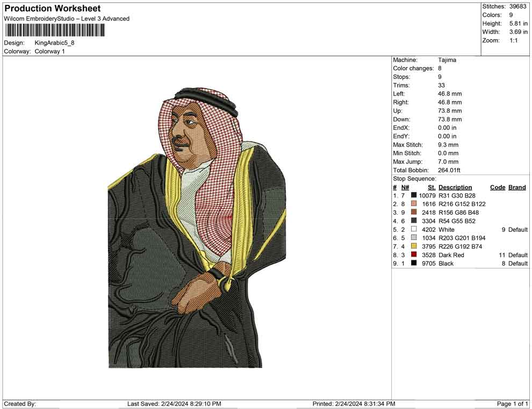Screen dimensions: 532x409
Task: Click the Brand column header
Action: click(517, 187)
